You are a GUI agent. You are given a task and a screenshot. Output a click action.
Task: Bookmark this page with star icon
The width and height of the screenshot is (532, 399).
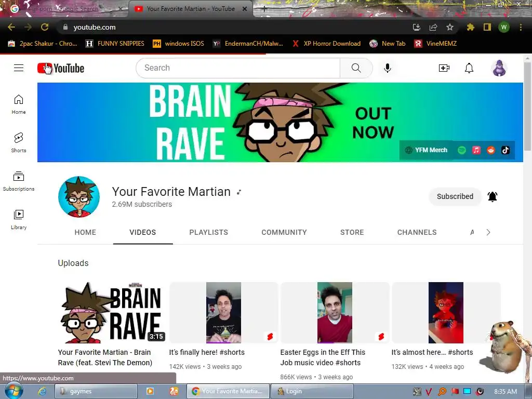pos(450,27)
